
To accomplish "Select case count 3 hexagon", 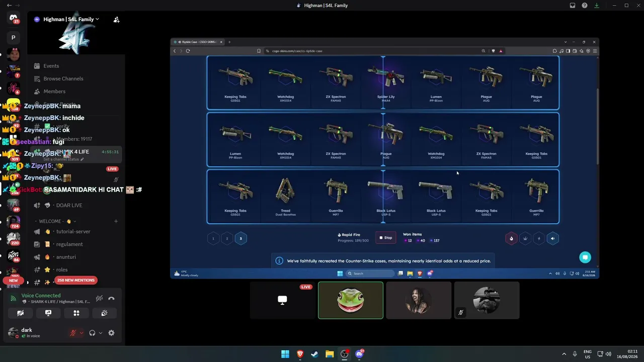I will [240, 238].
